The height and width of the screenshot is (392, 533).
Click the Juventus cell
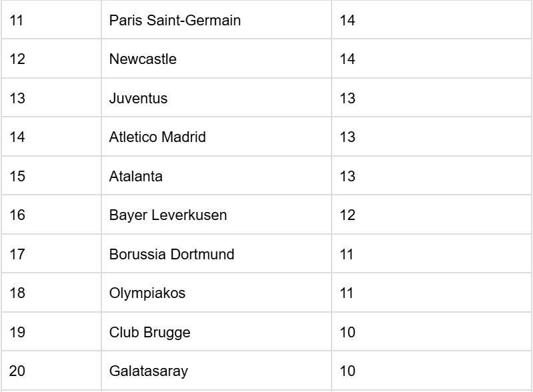point(138,99)
